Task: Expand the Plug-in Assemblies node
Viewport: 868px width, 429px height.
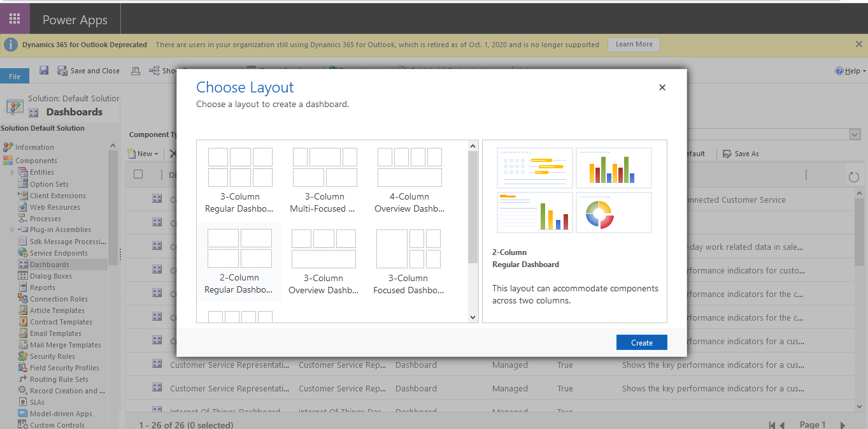Action: 11,229
